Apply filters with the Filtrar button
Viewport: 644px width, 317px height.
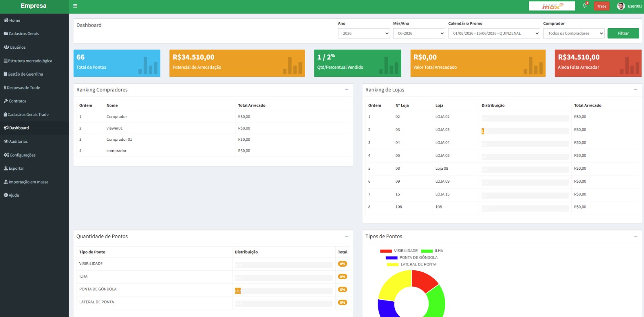(623, 33)
